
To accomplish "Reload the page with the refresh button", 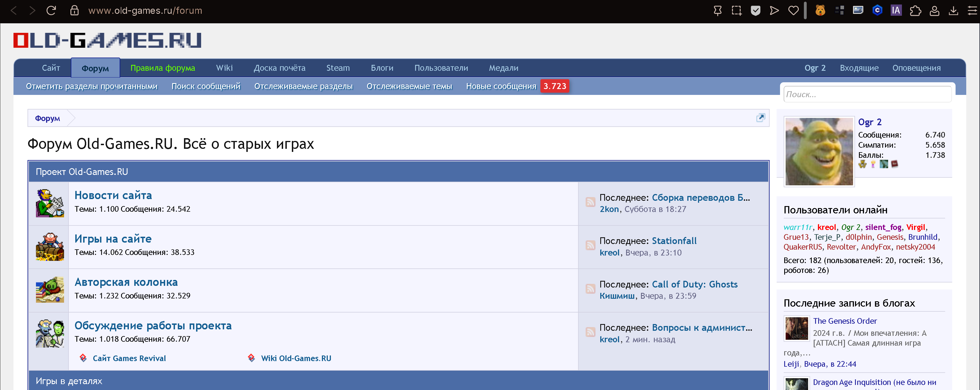I will pos(51,11).
